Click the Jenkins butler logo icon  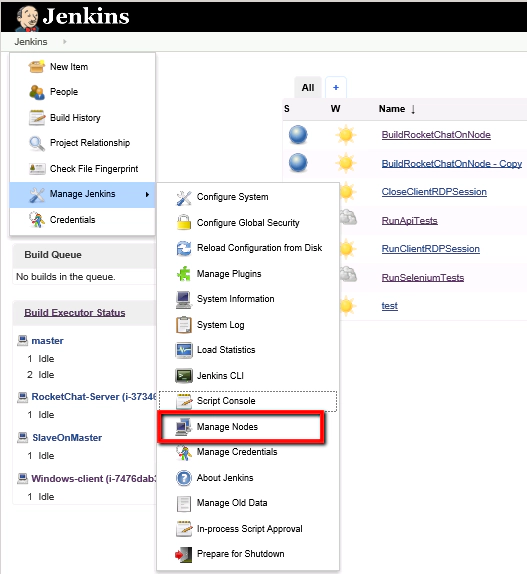[27, 18]
